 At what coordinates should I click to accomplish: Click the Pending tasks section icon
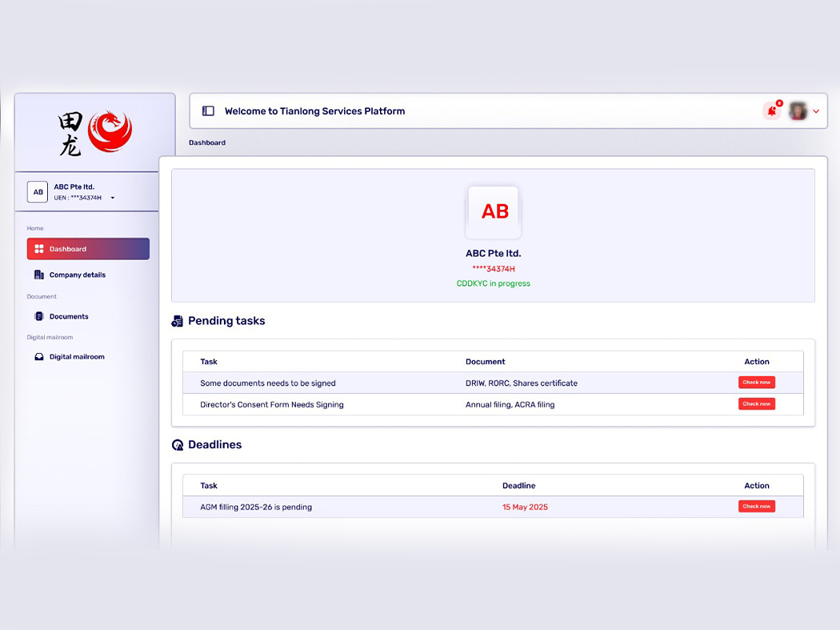[178, 321]
